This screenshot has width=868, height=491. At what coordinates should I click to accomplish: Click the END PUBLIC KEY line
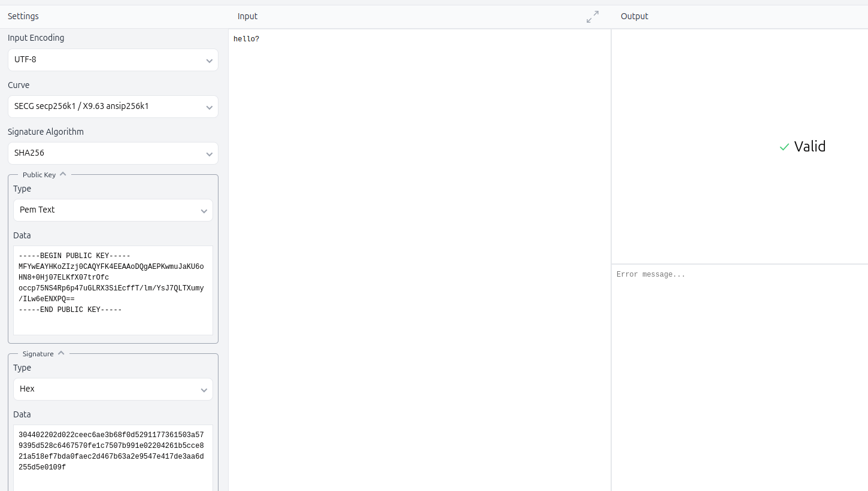point(70,310)
